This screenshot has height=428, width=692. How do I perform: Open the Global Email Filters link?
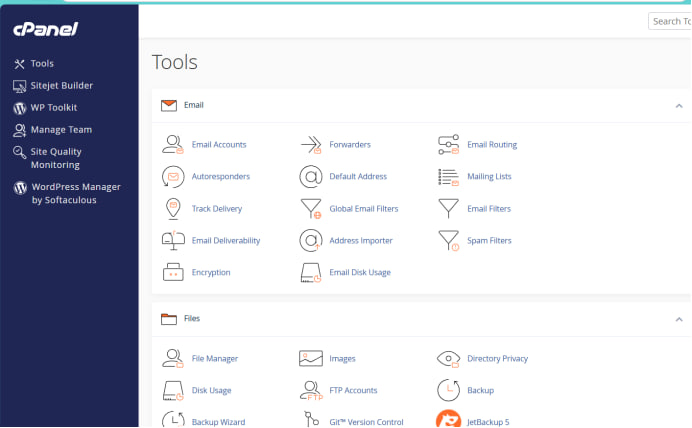[x=364, y=209]
